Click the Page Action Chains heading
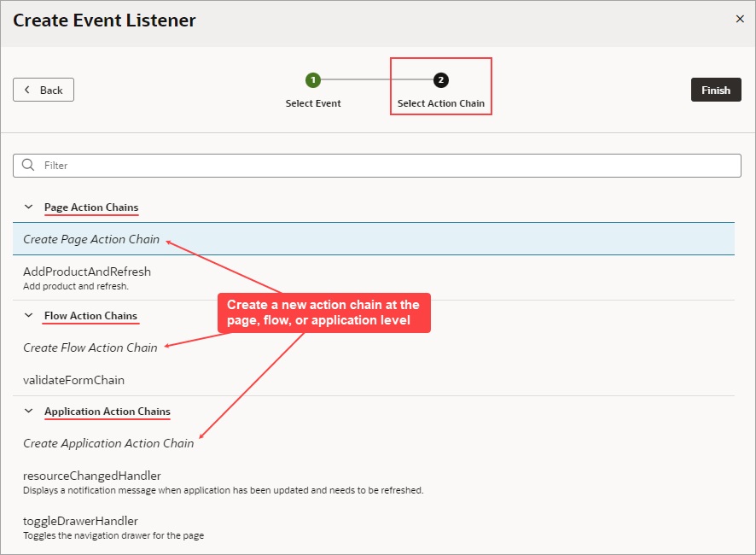This screenshot has height=555, width=756. (x=91, y=207)
